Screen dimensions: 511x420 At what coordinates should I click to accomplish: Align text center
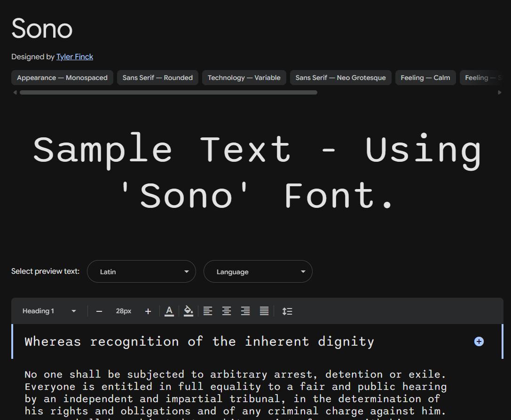pos(227,311)
